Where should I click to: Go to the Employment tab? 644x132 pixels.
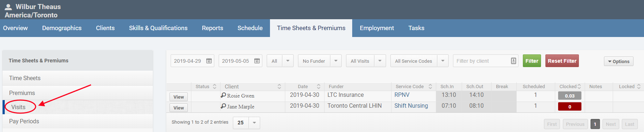click(x=377, y=28)
